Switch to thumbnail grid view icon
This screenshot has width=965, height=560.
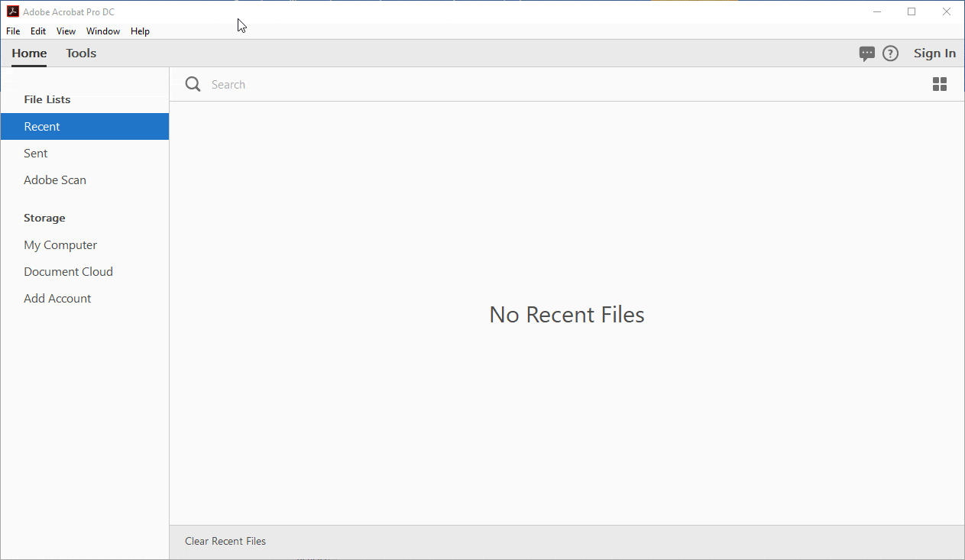click(940, 84)
